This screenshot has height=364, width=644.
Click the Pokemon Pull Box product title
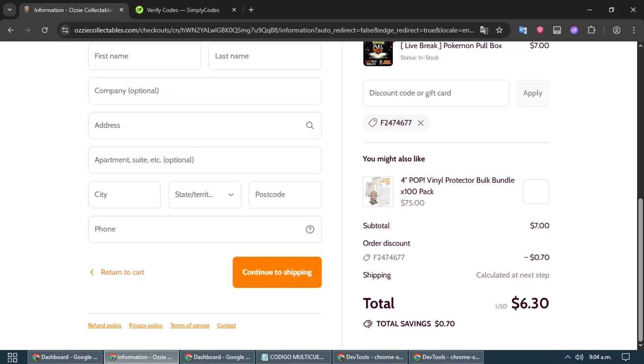(451, 46)
